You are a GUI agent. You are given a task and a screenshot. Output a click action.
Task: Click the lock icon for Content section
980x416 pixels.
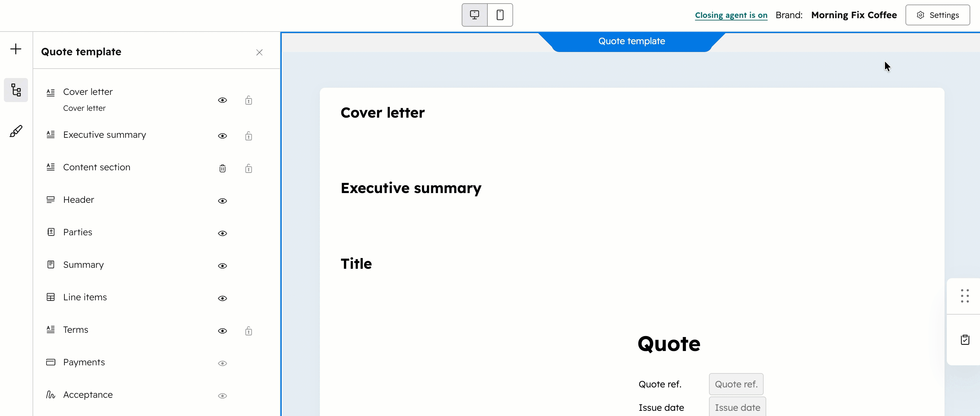pyautogui.click(x=249, y=168)
